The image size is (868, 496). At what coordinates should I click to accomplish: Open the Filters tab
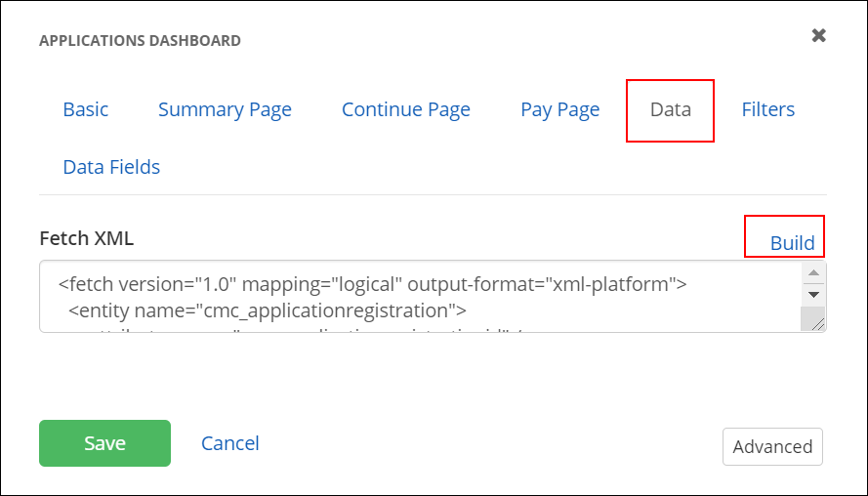click(768, 109)
